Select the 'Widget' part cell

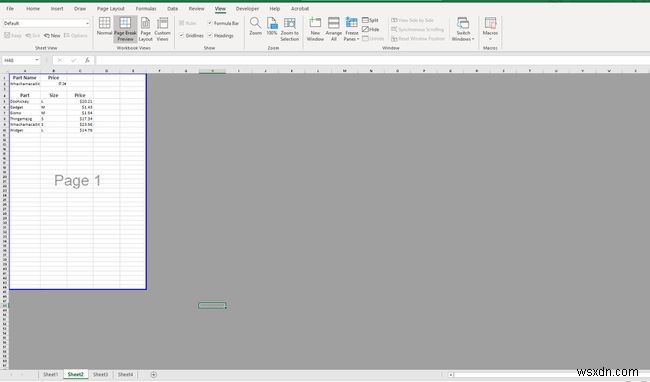click(25, 130)
